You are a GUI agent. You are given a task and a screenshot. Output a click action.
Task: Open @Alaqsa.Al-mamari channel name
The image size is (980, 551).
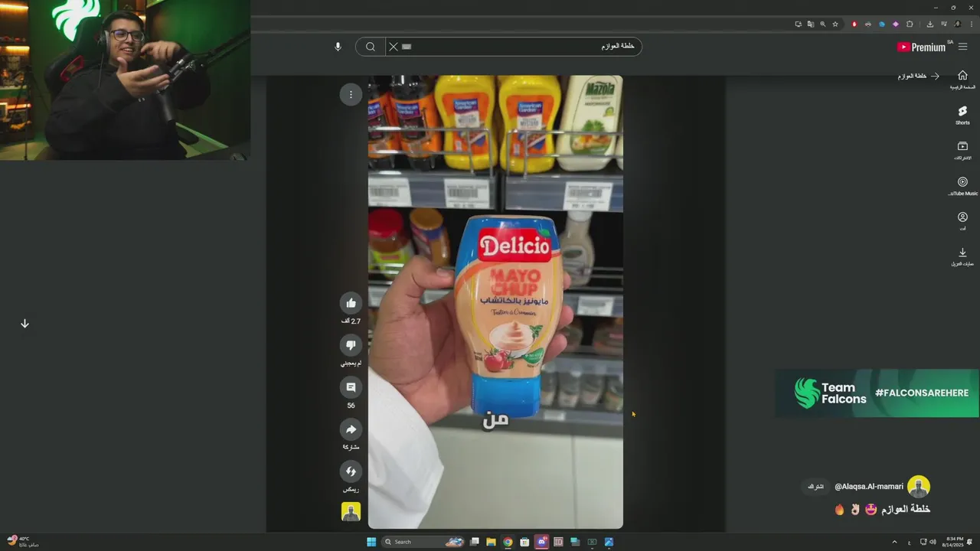coord(869,486)
